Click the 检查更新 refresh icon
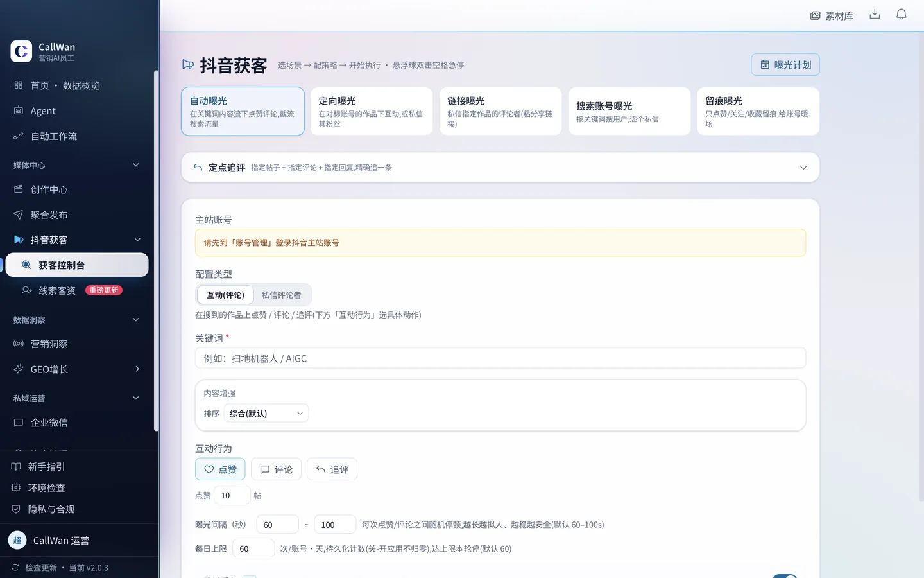 click(x=15, y=567)
